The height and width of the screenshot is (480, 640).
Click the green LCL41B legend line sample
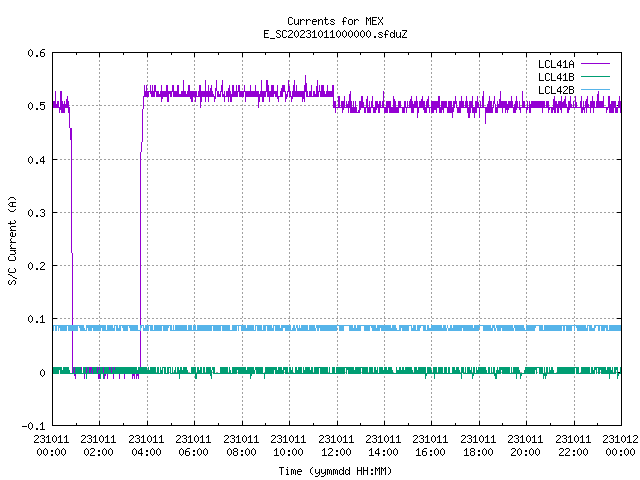click(x=596, y=77)
